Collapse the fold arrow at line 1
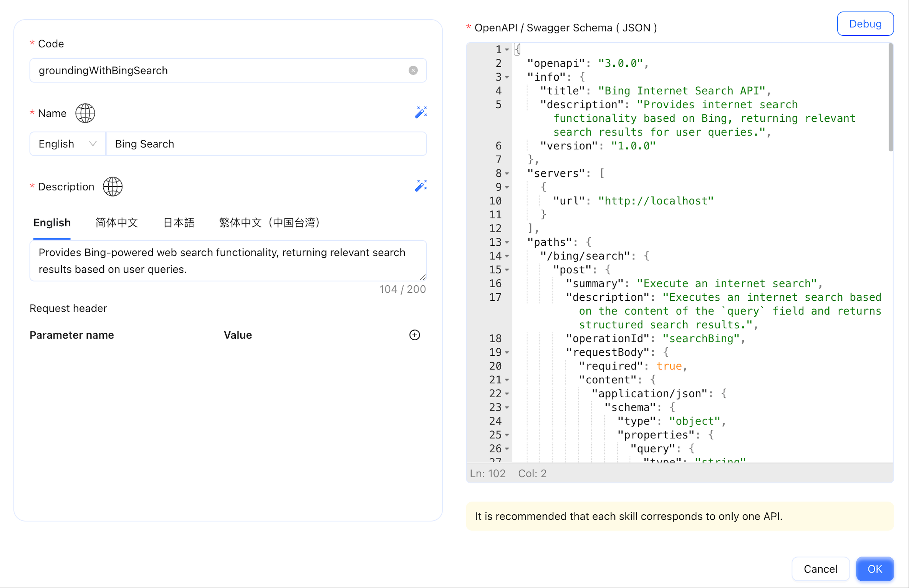Image resolution: width=909 pixels, height=588 pixels. pos(507,50)
